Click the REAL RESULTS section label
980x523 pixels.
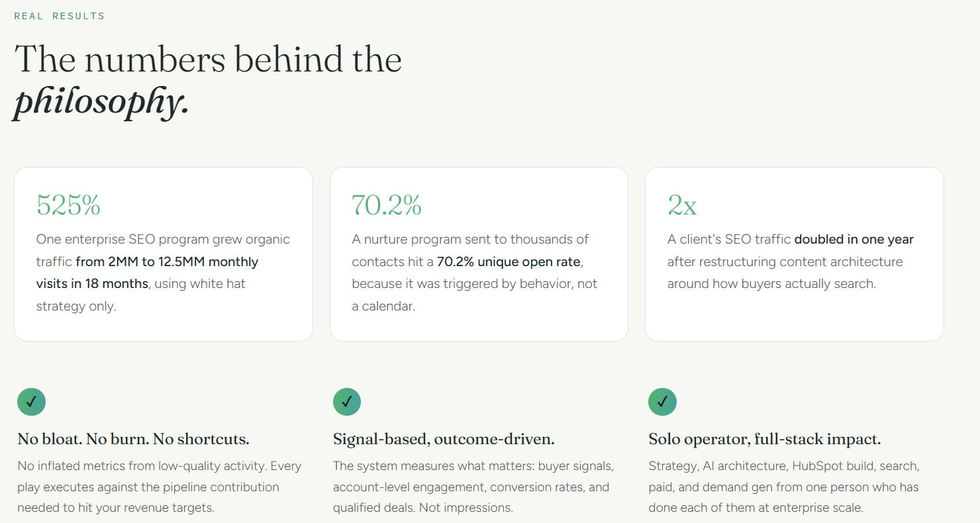[x=60, y=16]
